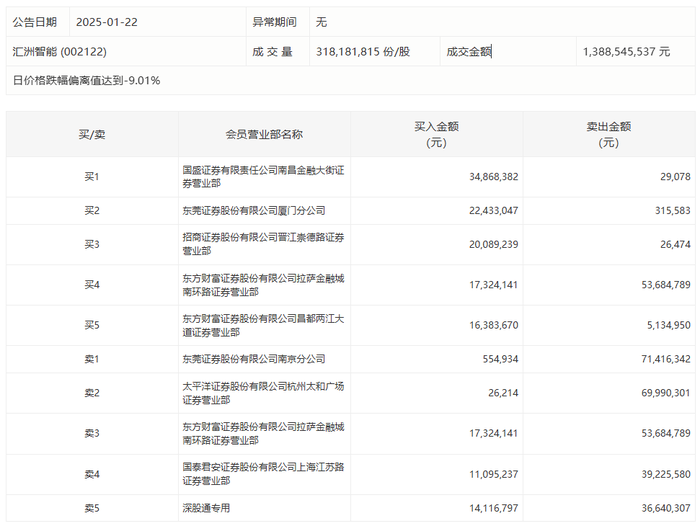Select the 买3 row label

point(92,245)
